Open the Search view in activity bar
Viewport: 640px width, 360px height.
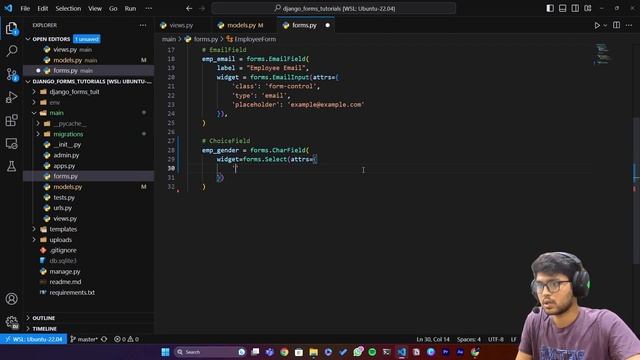coord(11,51)
